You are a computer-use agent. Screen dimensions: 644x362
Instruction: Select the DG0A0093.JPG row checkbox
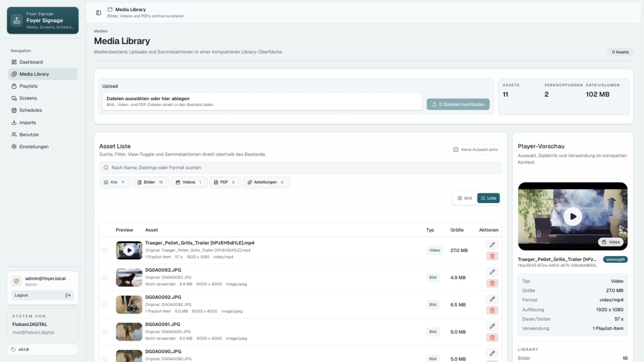[105, 278]
